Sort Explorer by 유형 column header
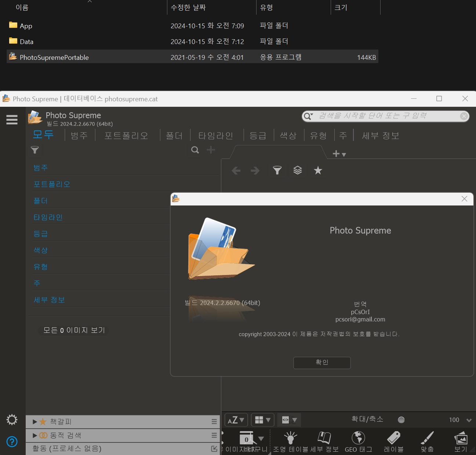 (x=294, y=7)
